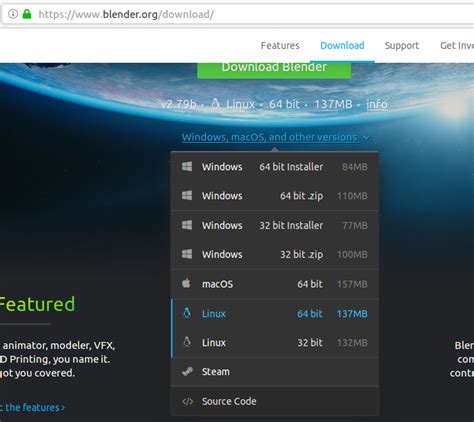
Task: Select the Download navigation tab
Action: tap(342, 46)
